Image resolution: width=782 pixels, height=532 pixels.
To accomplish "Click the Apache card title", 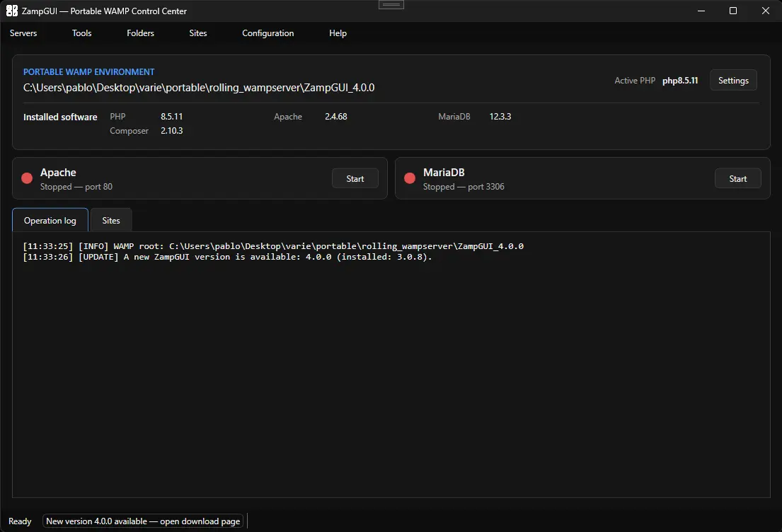I will click(x=58, y=173).
